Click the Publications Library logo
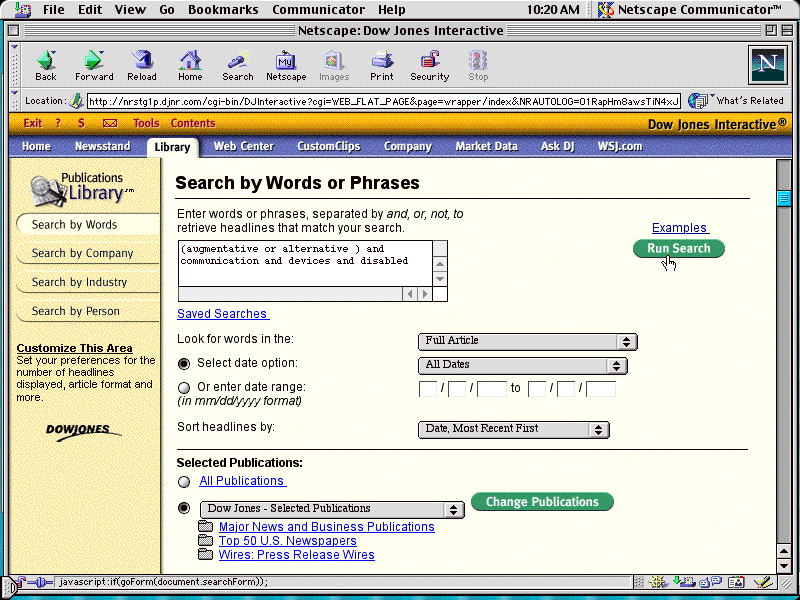 82,190
